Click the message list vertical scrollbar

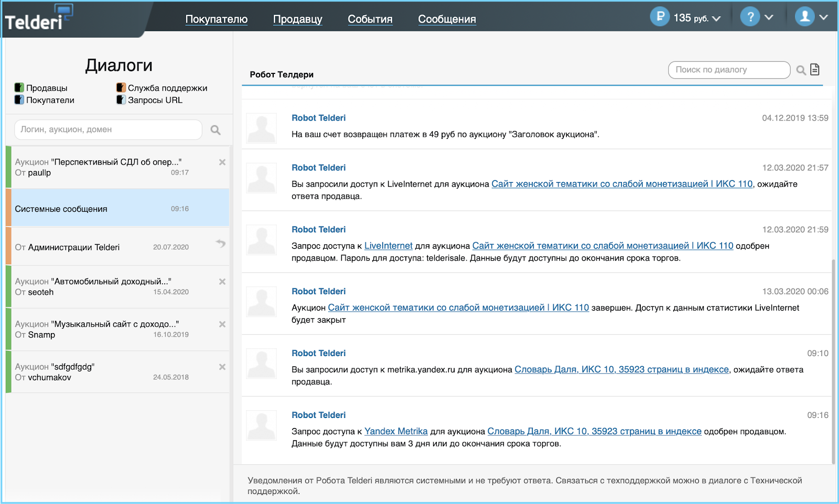(833, 362)
